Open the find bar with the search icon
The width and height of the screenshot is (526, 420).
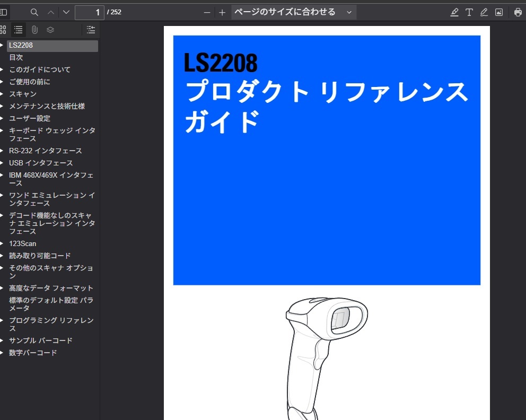pyautogui.click(x=34, y=12)
